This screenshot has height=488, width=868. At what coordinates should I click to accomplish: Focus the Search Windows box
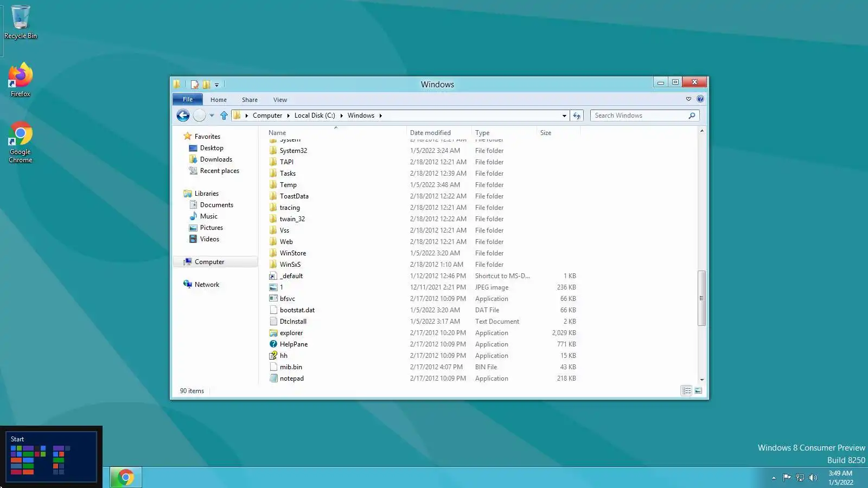pos(639,115)
